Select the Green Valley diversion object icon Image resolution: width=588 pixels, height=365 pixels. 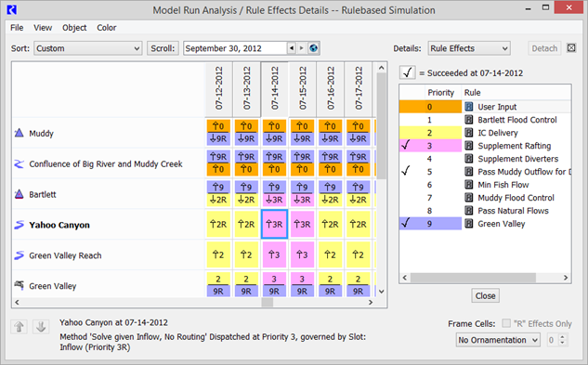(20, 285)
